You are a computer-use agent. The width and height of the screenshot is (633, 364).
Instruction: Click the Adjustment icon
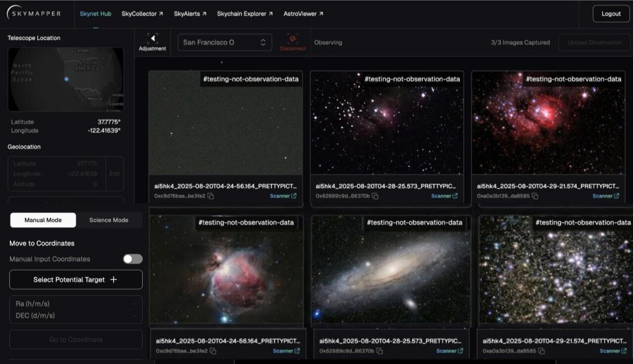click(x=152, y=39)
